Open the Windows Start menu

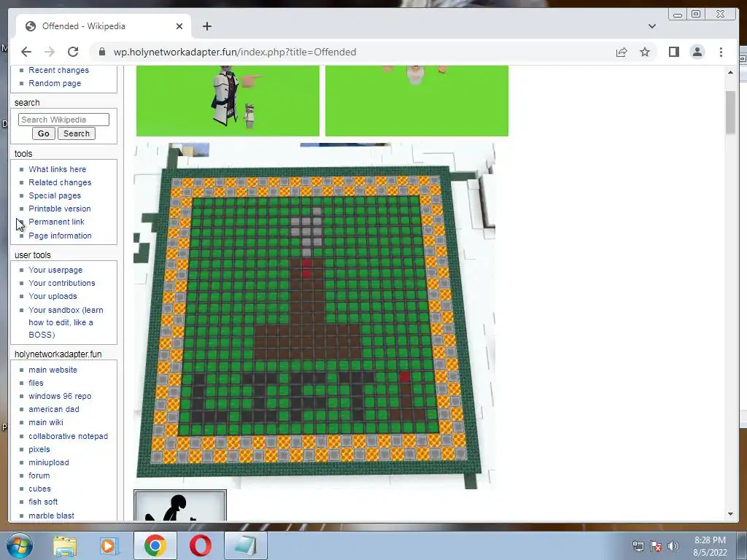19,545
